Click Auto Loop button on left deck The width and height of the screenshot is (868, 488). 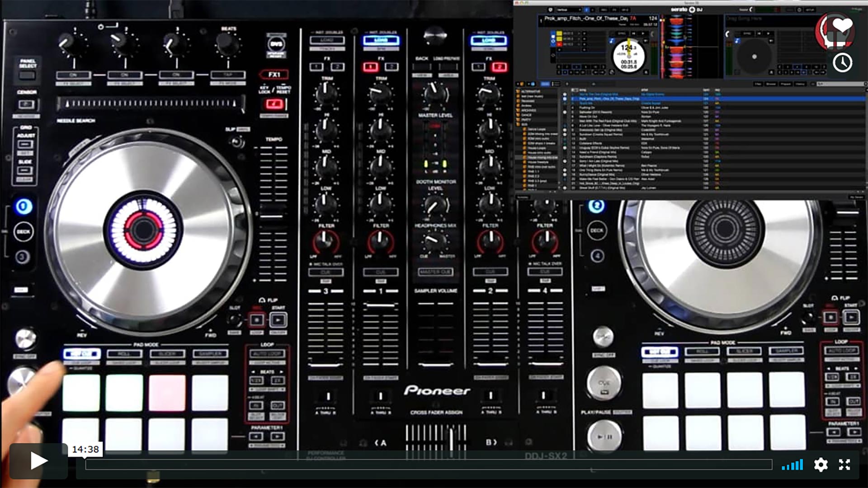267,354
